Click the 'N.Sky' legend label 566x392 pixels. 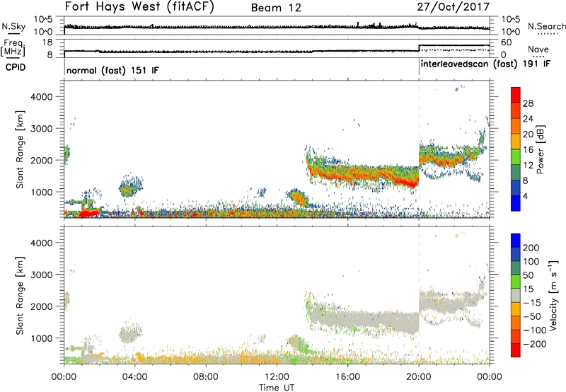click(x=13, y=26)
